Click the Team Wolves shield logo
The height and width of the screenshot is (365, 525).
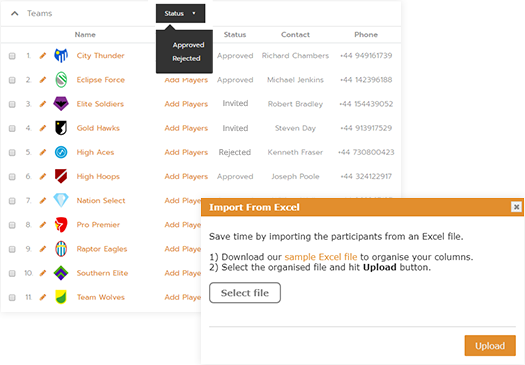(x=61, y=297)
